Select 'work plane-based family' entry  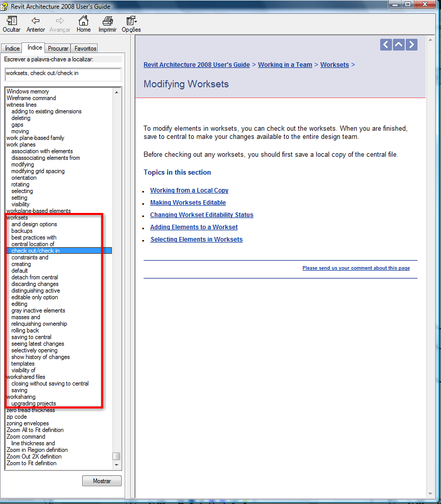35,138
